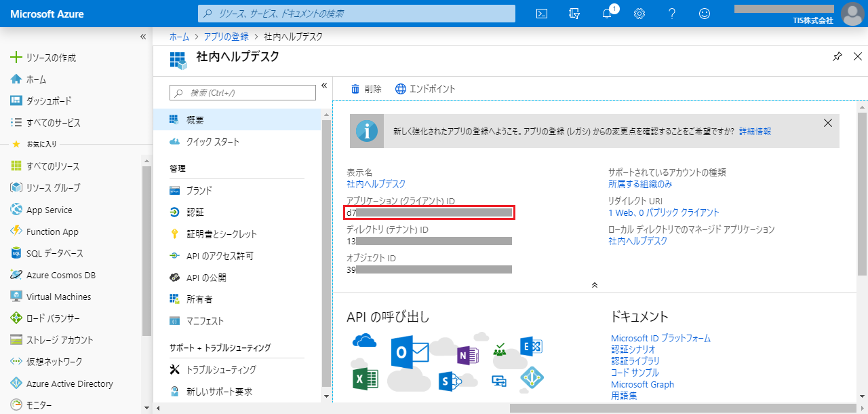The image size is (868, 414).
Task: Click 所属する組織のみ link
Action: pos(640,184)
